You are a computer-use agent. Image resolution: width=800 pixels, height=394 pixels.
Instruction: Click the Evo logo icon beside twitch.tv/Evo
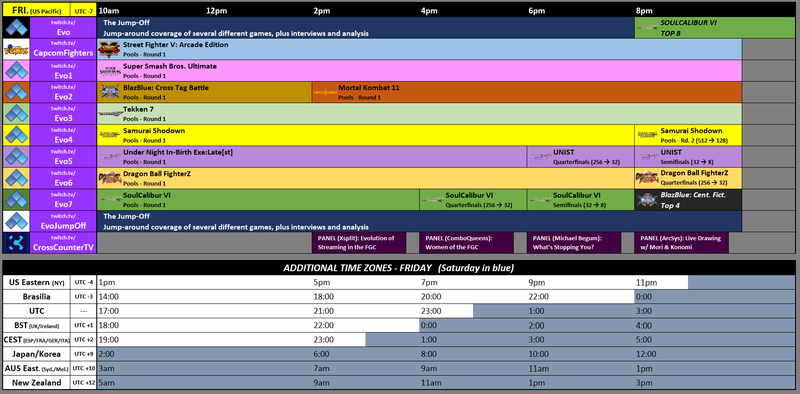click(x=16, y=28)
